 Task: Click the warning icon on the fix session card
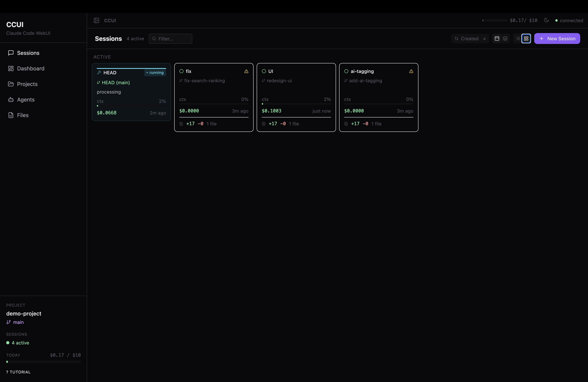click(246, 71)
